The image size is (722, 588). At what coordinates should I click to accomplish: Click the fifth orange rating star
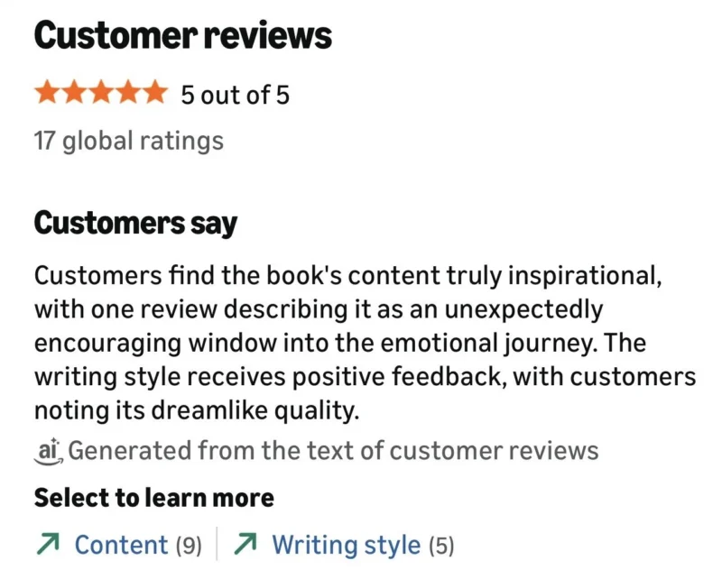tap(155, 92)
